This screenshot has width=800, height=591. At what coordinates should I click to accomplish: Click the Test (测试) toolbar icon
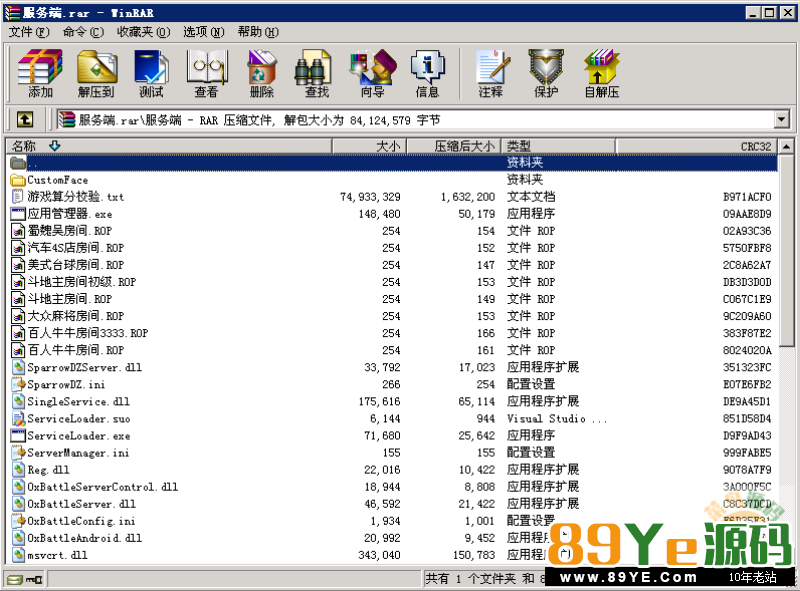coord(152,73)
